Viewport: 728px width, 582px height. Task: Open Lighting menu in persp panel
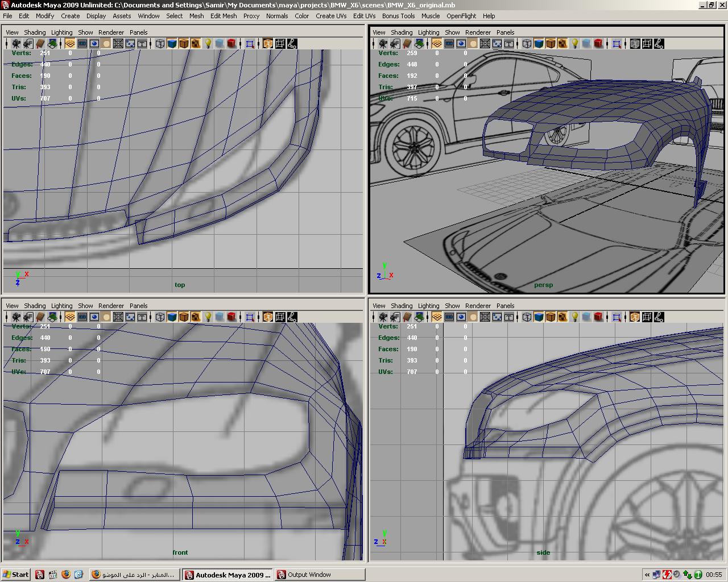[428, 32]
